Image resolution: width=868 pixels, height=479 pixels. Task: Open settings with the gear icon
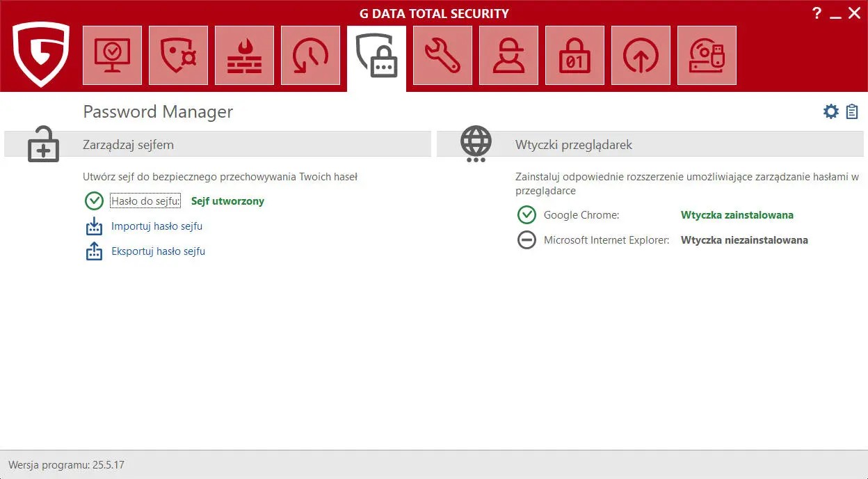click(830, 111)
